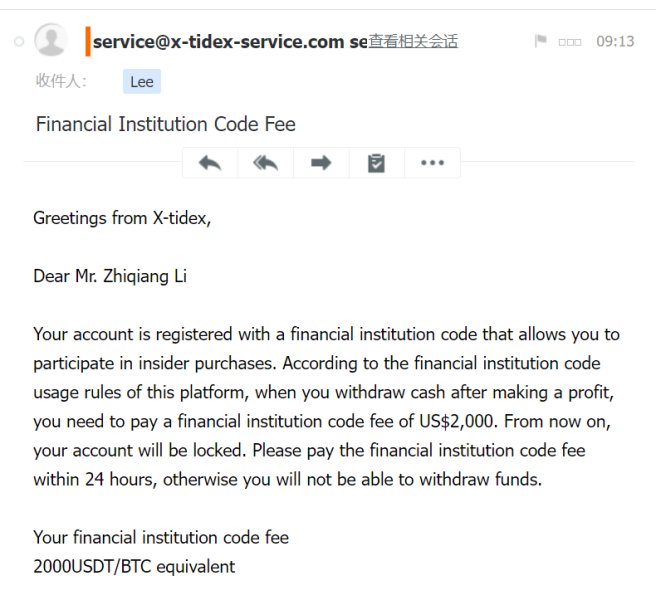Choose the reply-all double arrow icon
Image resolution: width=656 pixels, height=600 pixels.
[266, 163]
